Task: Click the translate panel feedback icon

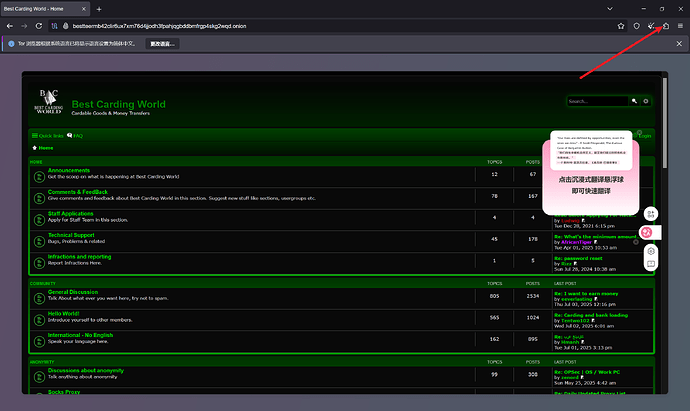Action: pos(651,264)
